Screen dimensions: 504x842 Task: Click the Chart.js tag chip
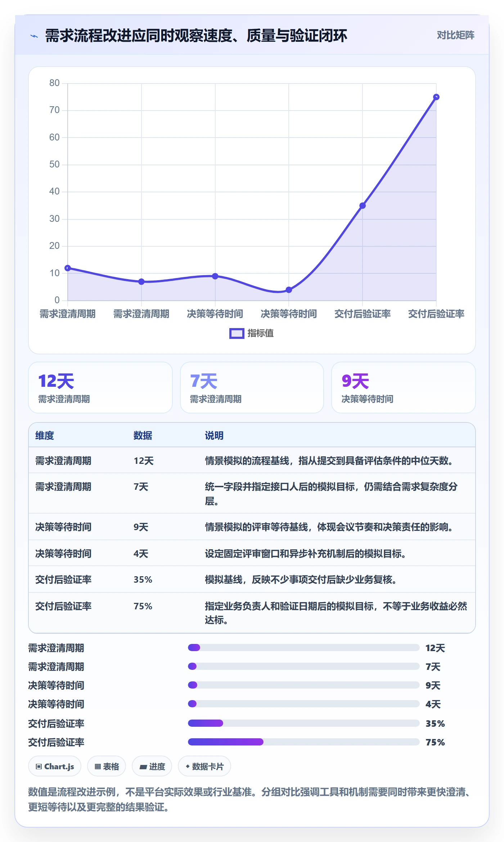55,766
